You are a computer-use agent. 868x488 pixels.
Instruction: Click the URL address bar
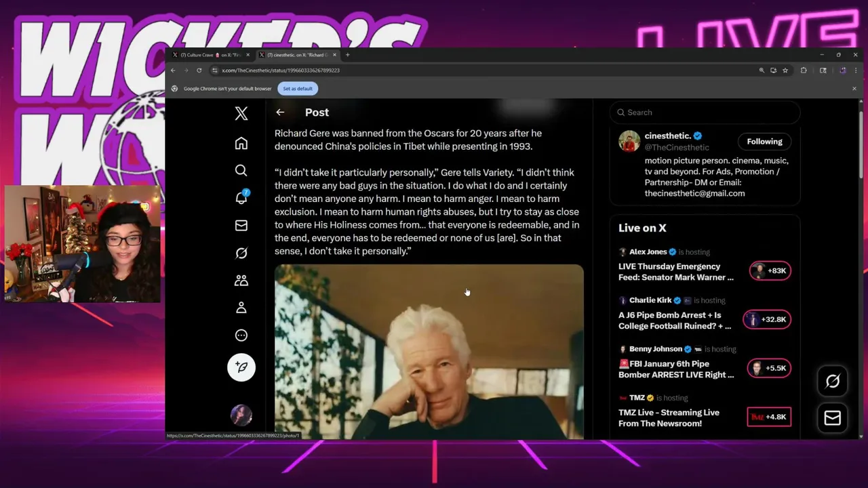click(481, 70)
